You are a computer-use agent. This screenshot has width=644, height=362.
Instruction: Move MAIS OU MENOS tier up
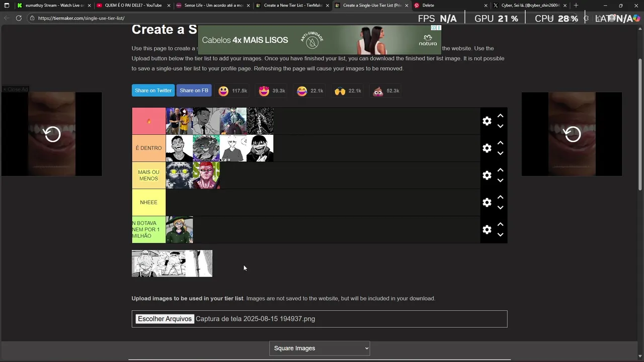(500, 170)
